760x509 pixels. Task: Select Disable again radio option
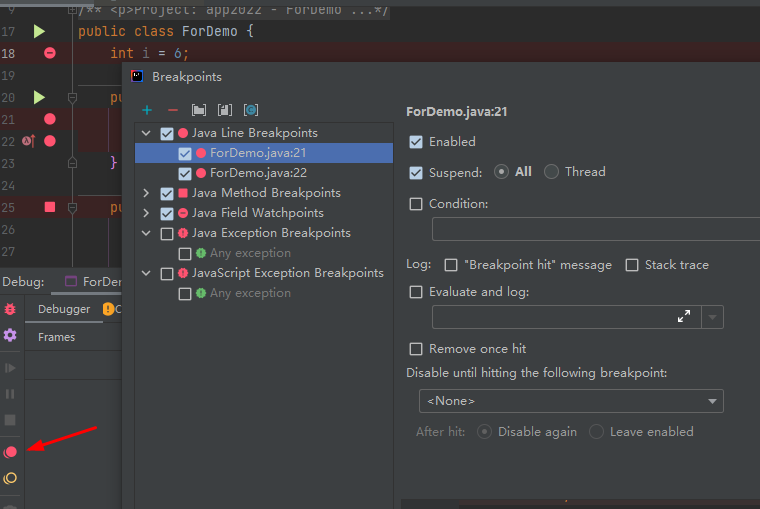coord(484,431)
